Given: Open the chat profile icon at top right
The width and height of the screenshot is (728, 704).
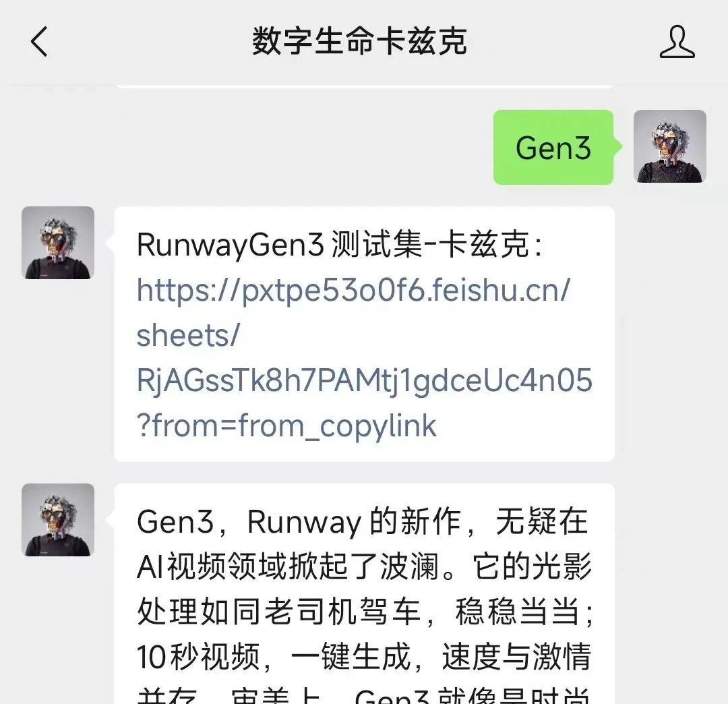Looking at the screenshot, I should 677,41.
